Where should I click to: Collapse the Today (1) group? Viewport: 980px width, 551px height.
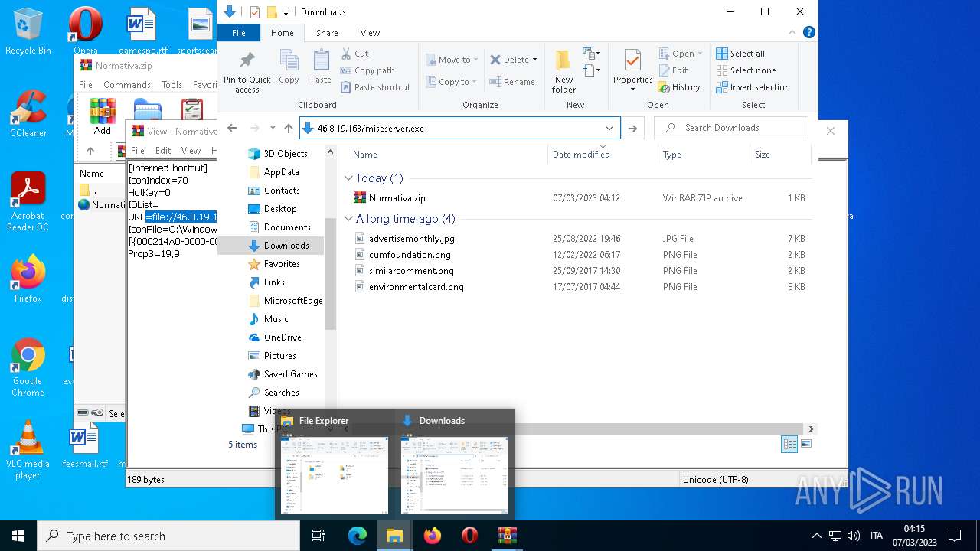349,178
